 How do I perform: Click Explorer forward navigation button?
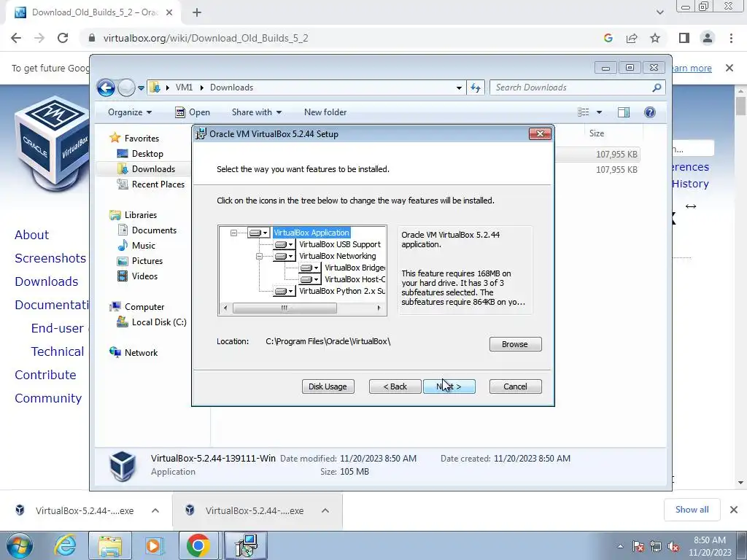(126, 87)
